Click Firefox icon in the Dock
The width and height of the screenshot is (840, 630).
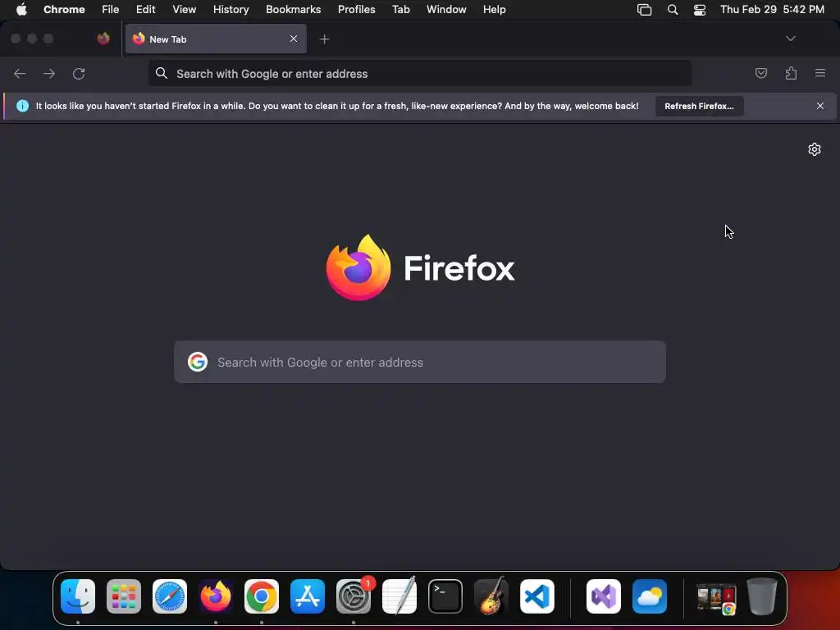(216, 596)
